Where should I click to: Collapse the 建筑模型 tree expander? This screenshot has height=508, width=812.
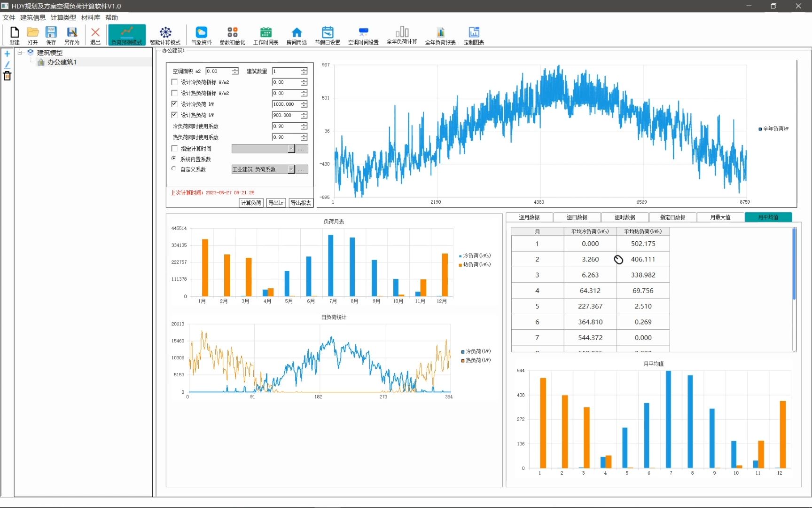pos(20,53)
